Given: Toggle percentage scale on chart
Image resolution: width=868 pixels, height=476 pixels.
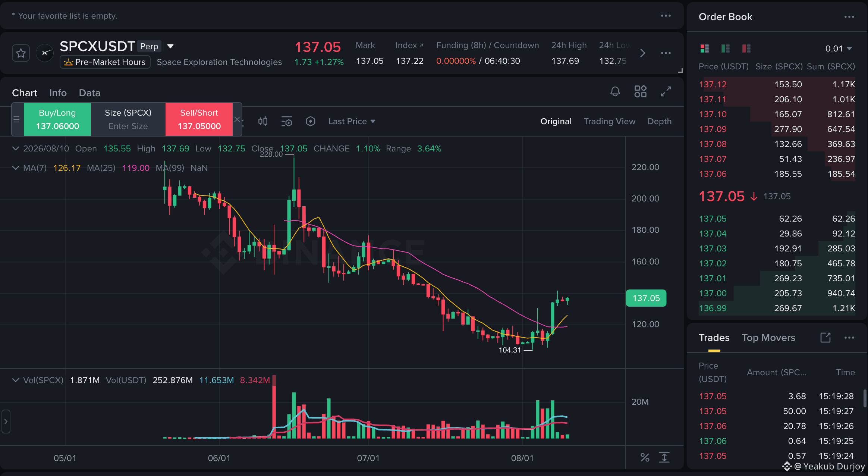Looking at the screenshot, I should pos(645,457).
